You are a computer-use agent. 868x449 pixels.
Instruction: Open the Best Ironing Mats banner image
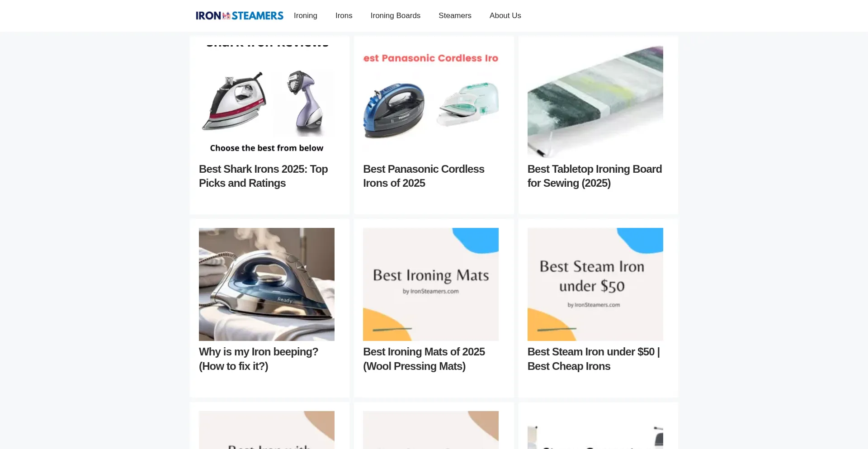coord(431,284)
